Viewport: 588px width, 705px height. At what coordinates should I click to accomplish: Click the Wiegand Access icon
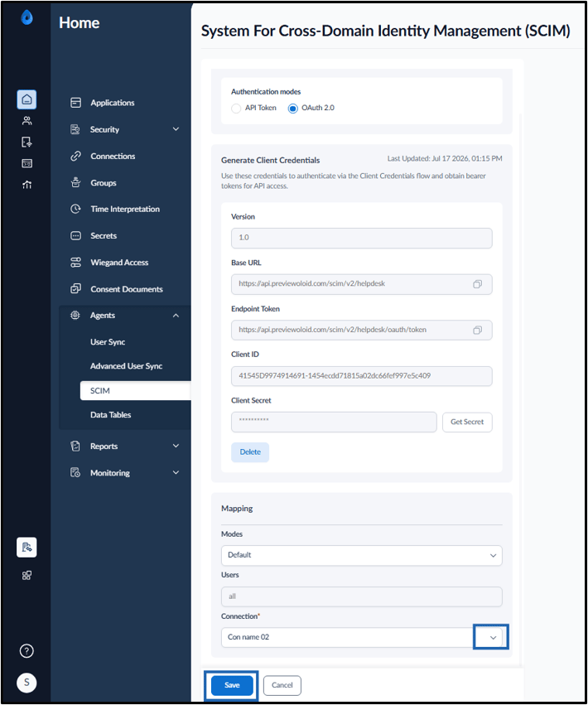pyautogui.click(x=76, y=263)
